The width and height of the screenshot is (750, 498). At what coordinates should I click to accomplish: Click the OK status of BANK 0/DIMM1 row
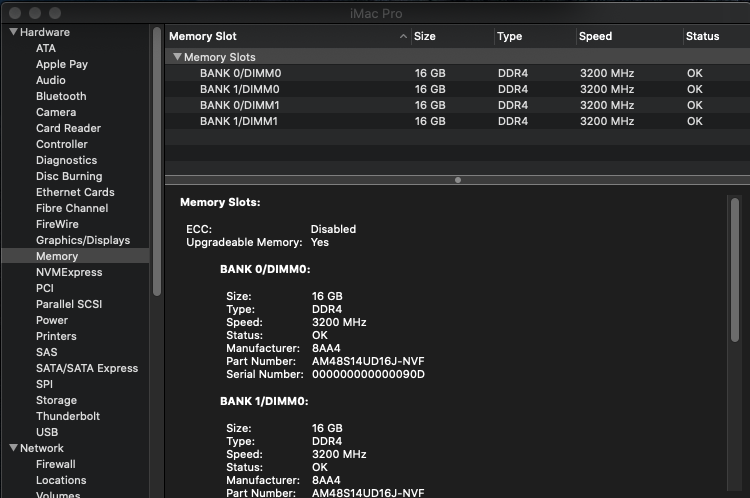[x=695, y=105]
